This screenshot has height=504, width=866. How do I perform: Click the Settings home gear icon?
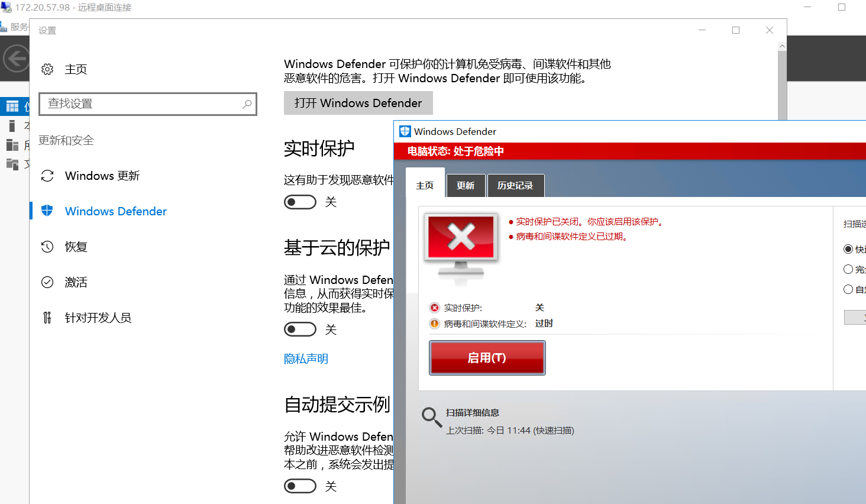click(47, 69)
